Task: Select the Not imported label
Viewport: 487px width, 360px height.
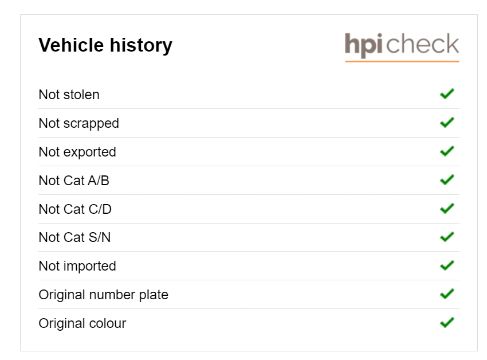Action: 77,266
